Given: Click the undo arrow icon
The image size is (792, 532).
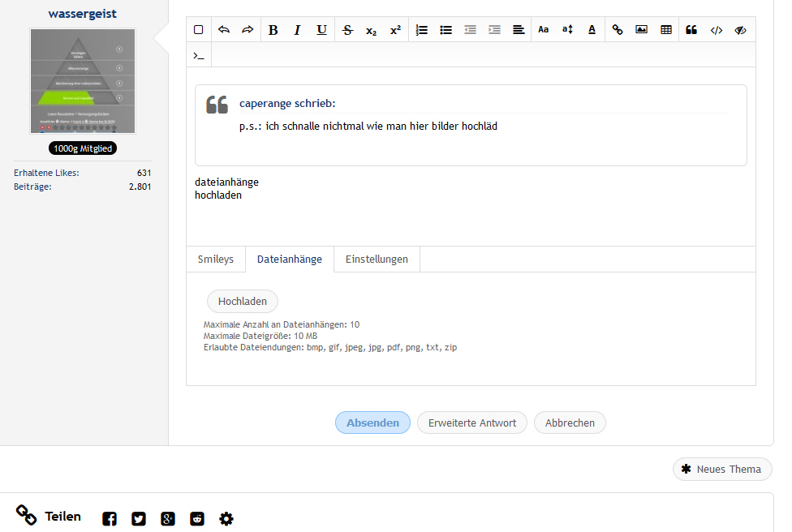Looking at the screenshot, I should (224, 30).
